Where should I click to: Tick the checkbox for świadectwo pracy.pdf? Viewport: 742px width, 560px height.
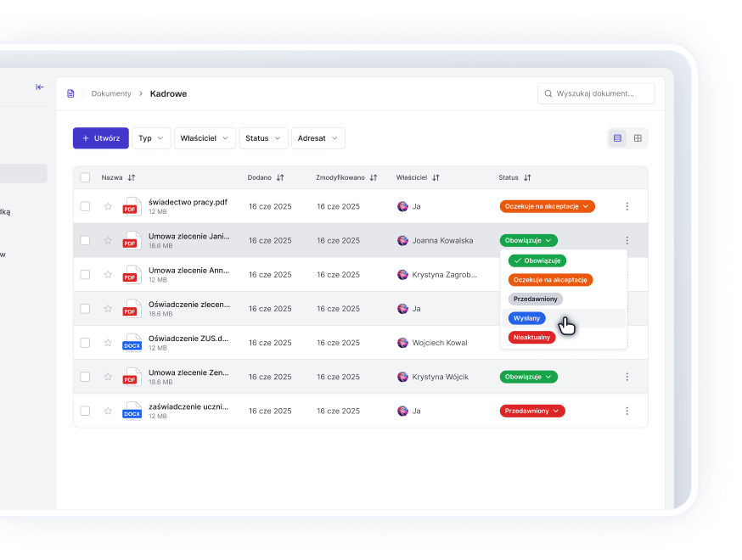point(85,206)
